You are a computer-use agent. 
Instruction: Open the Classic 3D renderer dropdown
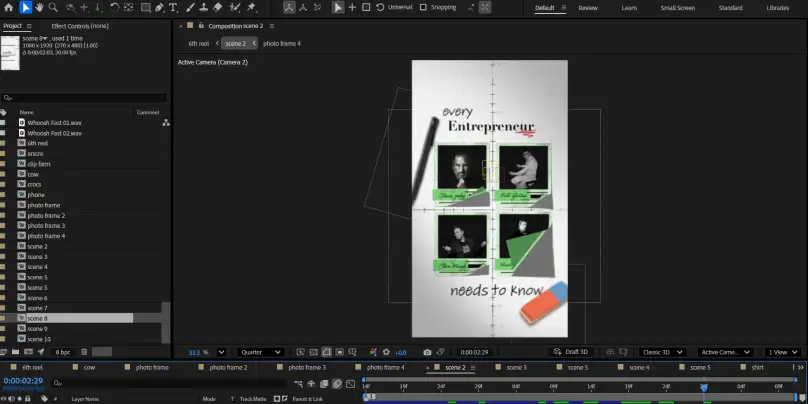(x=661, y=352)
